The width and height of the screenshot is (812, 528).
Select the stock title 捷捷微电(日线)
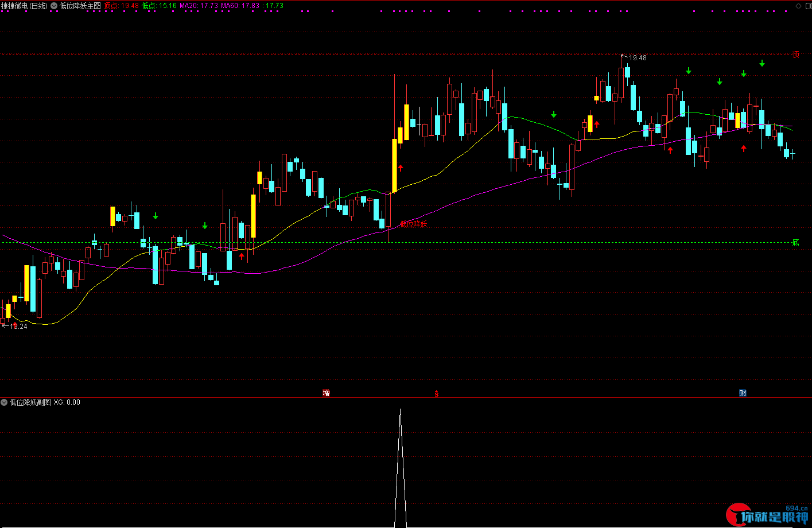coord(24,6)
